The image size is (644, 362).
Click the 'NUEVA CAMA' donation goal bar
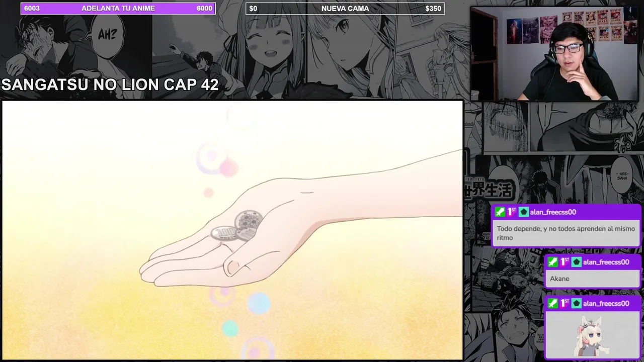(345, 9)
